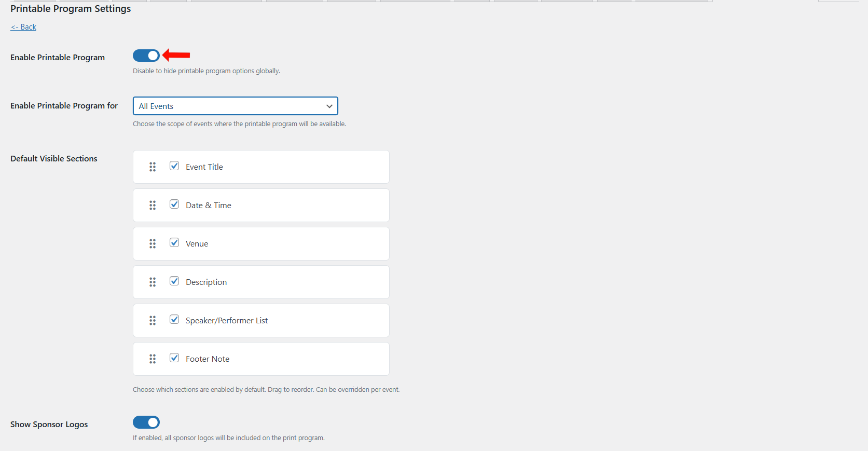Untick the Description checkbox

(x=174, y=281)
